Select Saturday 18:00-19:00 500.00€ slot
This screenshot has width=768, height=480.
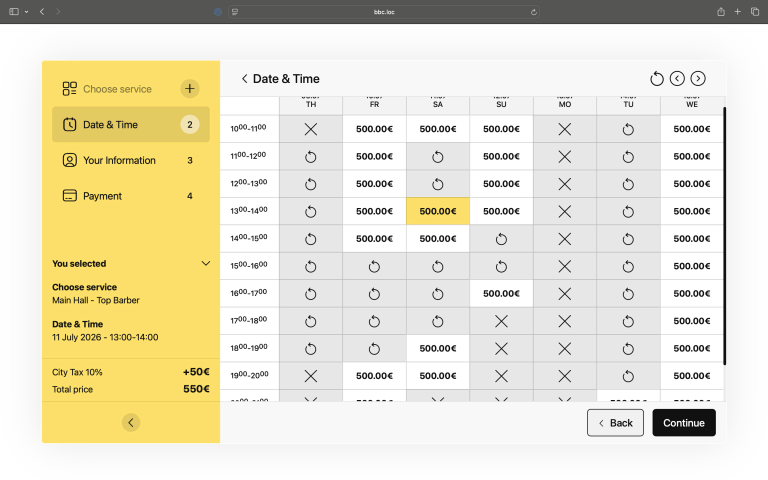tap(438, 348)
